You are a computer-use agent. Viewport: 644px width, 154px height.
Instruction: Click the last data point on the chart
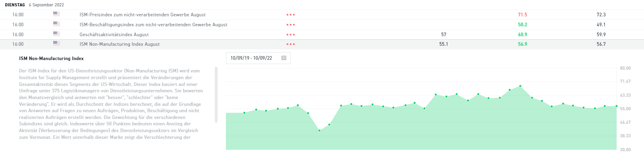coord(616,106)
